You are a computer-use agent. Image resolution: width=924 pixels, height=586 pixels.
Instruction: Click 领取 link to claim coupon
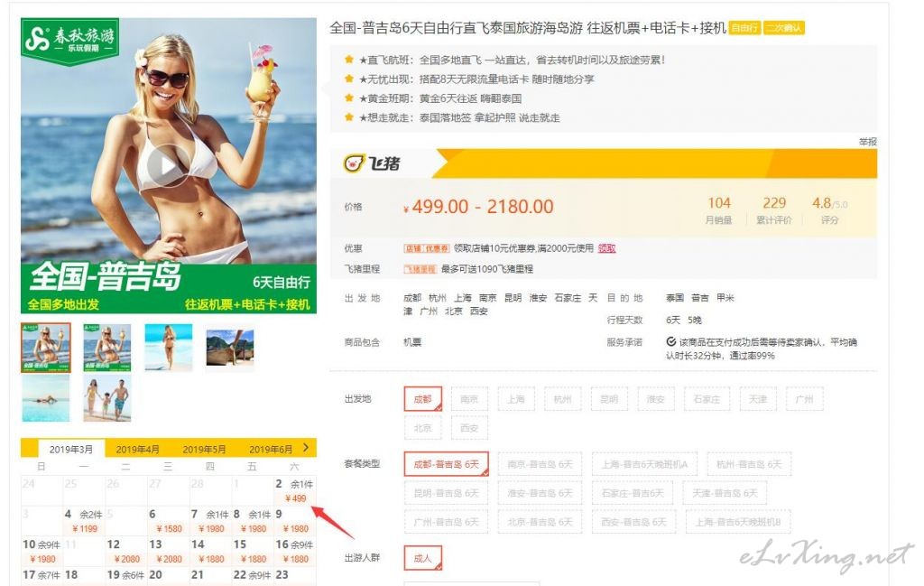click(x=606, y=248)
